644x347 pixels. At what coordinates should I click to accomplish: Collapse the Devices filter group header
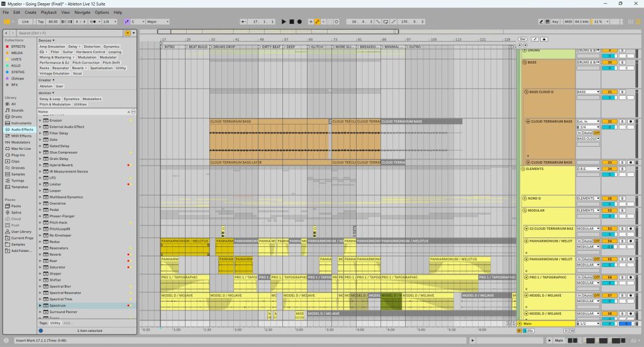coord(47,40)
